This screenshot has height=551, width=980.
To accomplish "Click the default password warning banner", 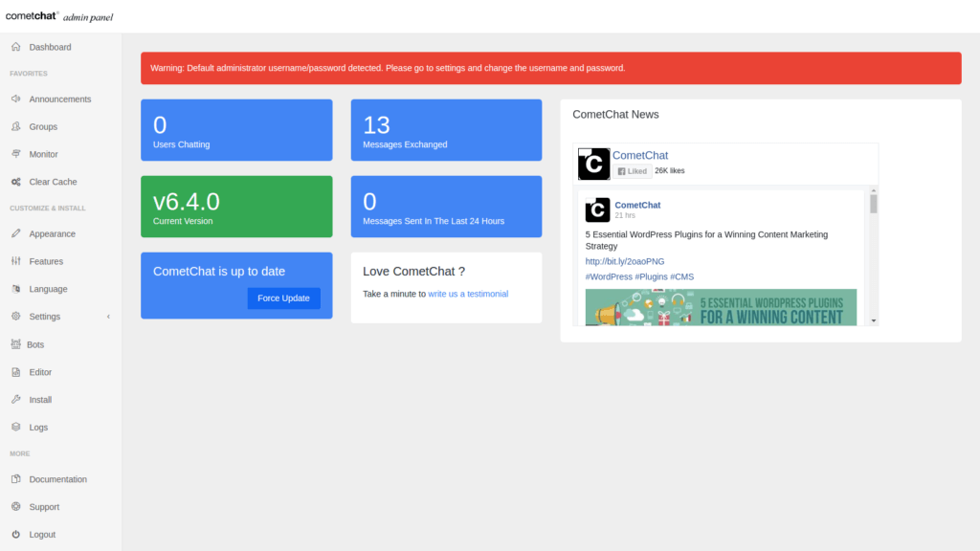I will tap(550, 68).
